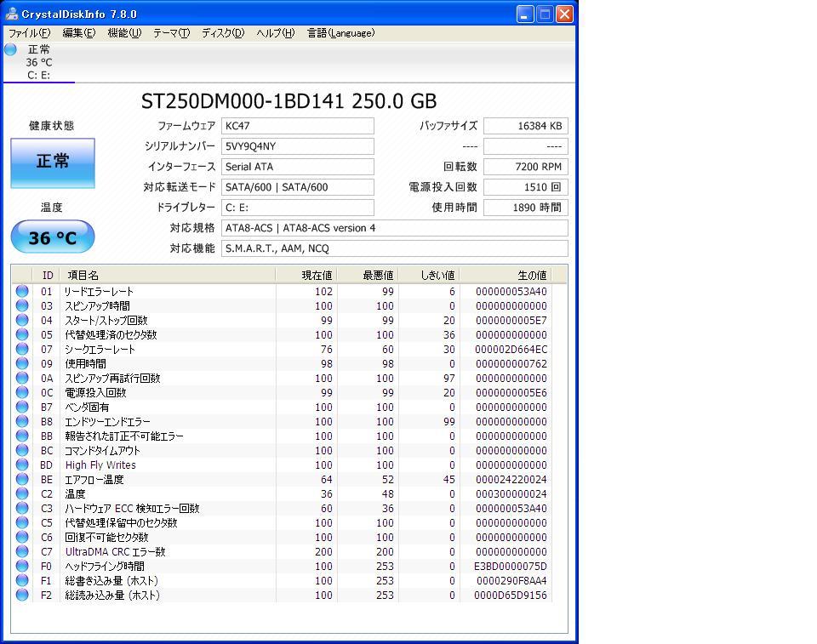Click status icon of row 01 リードエラーレート
This screenshot has width=817, height=644.
[22, 291]
